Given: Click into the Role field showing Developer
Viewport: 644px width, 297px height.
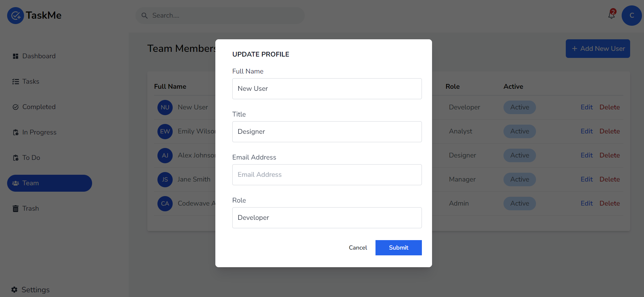Looking at the screenshot, I should click(x=327, y=218).
